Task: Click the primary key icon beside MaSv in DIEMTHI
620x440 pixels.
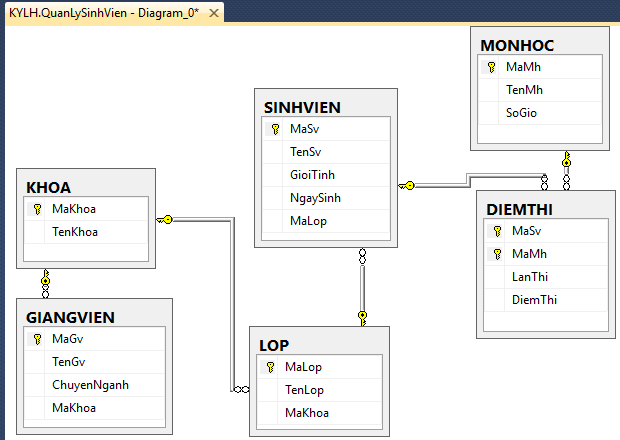Action: [x=497, y=231]
